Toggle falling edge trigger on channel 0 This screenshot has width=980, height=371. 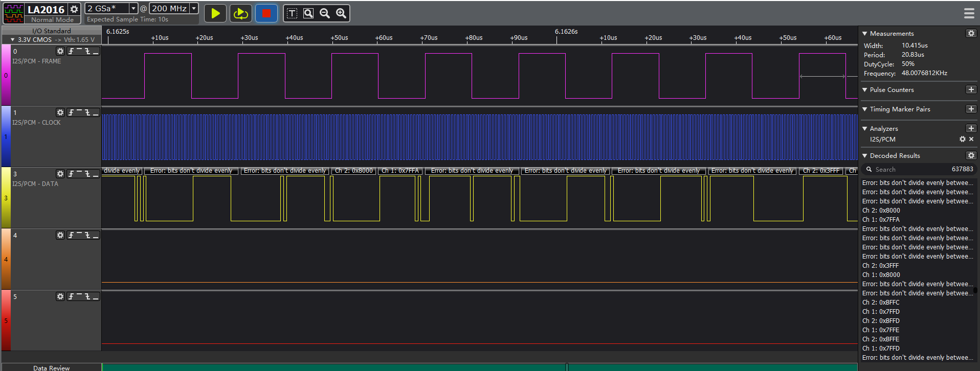click(87, 51)
